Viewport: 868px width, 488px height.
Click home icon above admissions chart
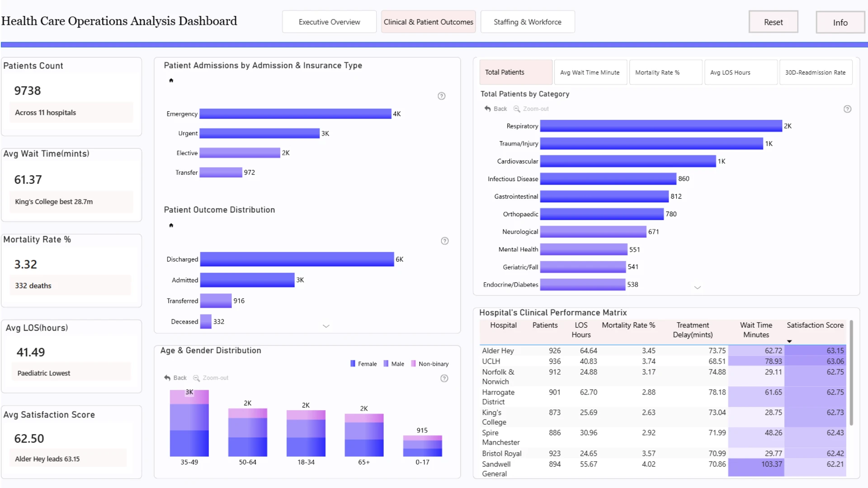coord(171,80)
